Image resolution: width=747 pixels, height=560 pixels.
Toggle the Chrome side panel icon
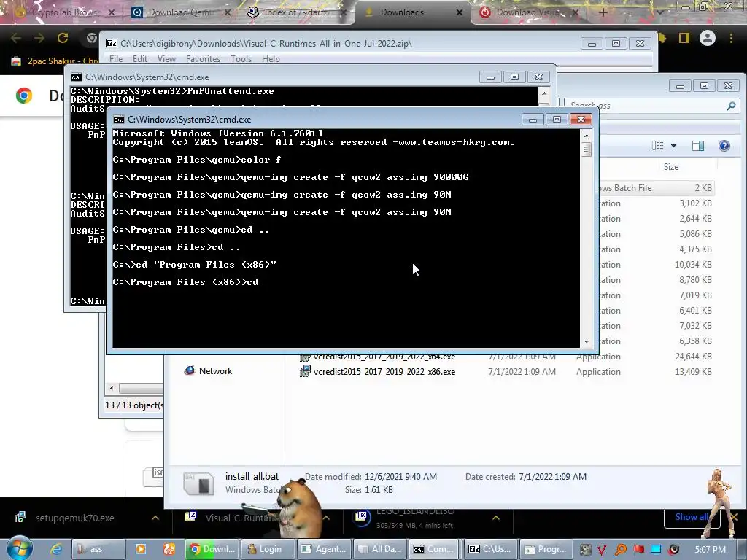[x=684, y=38]
